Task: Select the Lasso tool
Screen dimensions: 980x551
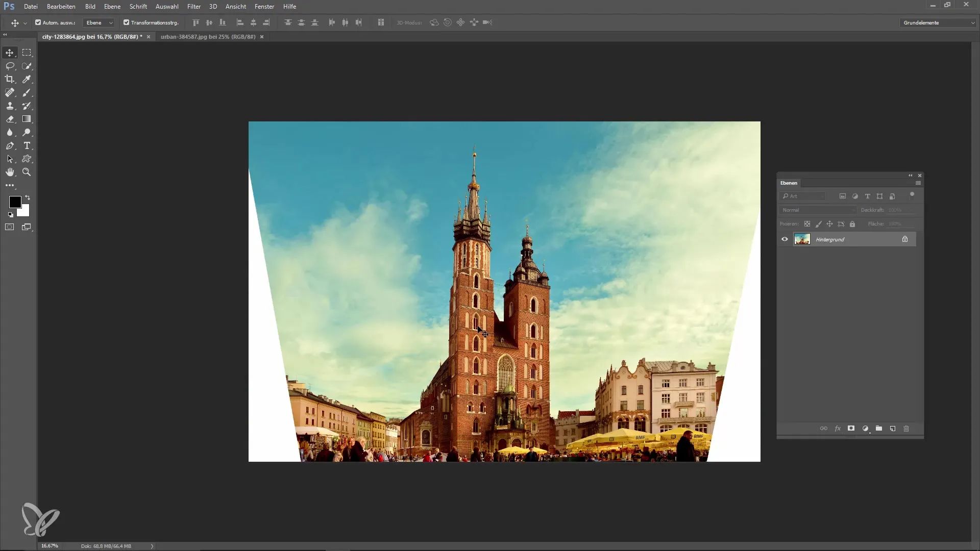Action: (10, 66)
